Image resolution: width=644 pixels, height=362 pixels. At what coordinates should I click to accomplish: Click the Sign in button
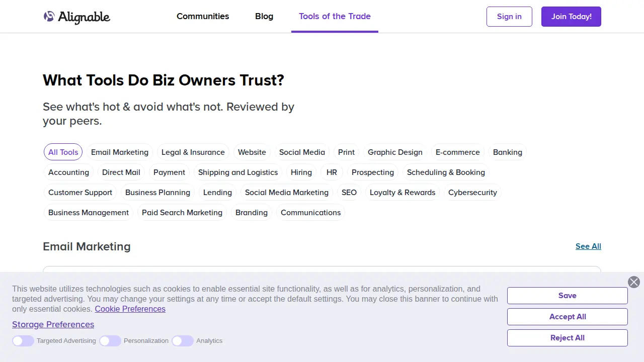[509, 17]
